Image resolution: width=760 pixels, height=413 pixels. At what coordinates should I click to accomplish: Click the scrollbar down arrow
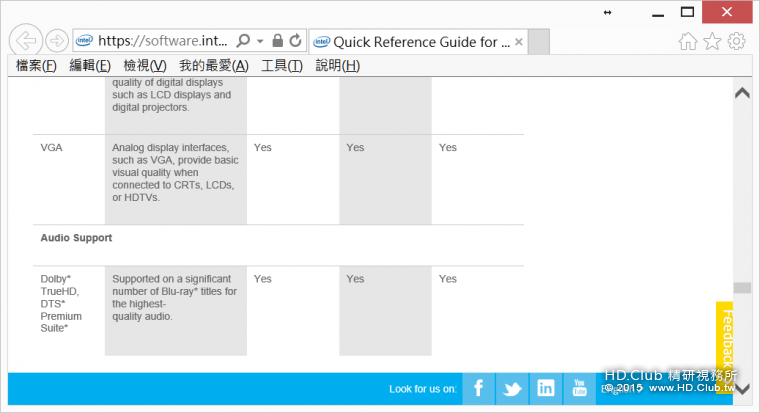[x=742, y=390]
